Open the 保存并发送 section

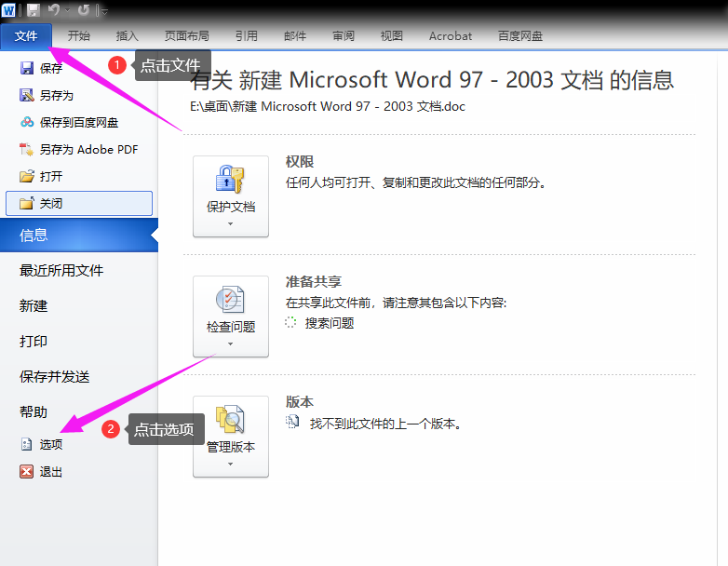(x=54, y=377)
